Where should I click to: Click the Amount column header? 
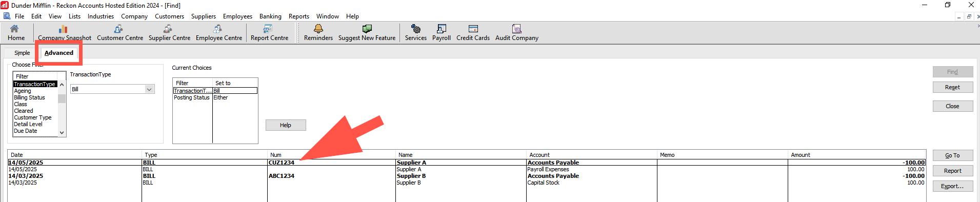click(857, 155)
